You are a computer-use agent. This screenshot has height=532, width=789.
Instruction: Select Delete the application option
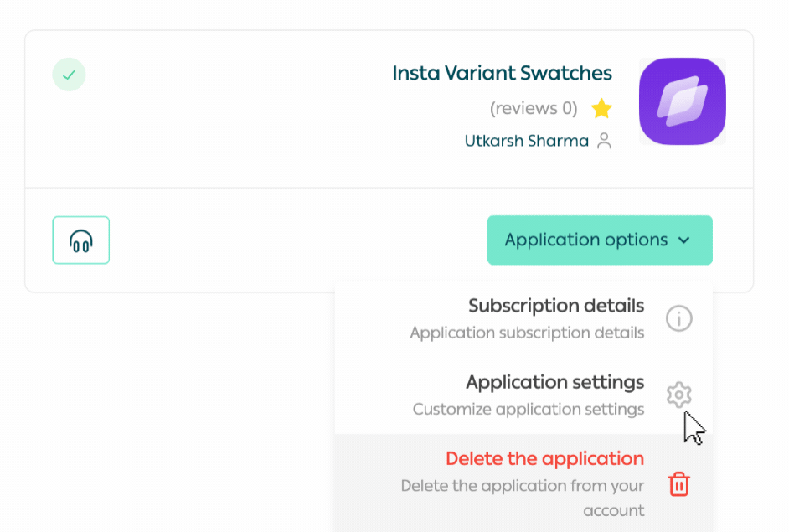click(545, 459)
